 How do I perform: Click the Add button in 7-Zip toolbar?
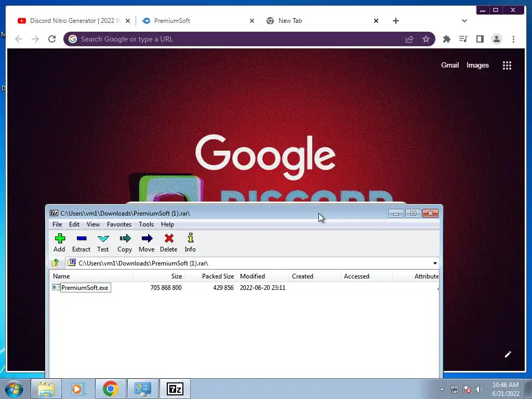tap(59, 243)
